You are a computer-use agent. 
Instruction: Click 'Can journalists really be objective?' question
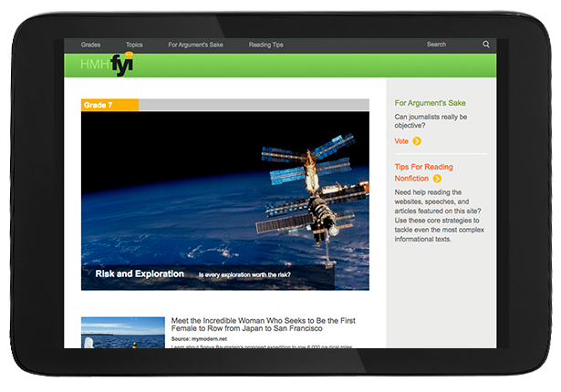click(431, 121)
